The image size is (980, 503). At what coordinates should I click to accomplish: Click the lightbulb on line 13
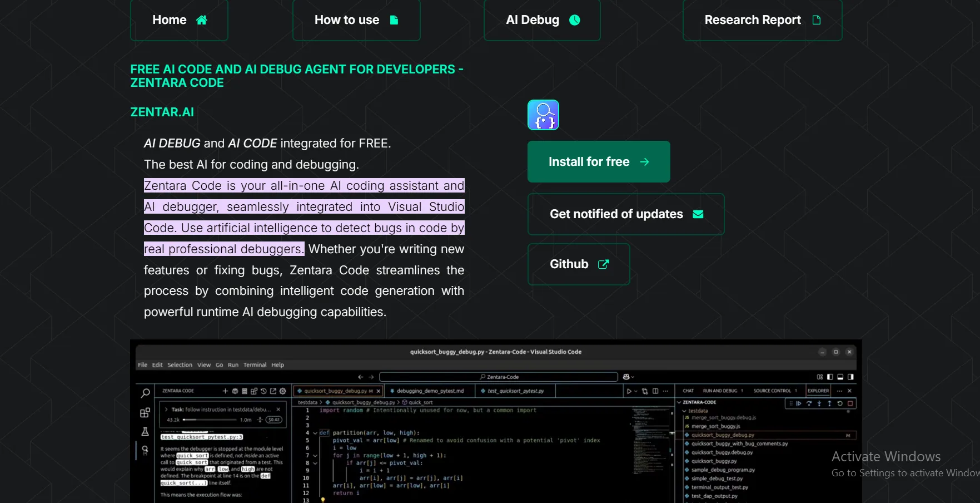click(x=322, y=500)
